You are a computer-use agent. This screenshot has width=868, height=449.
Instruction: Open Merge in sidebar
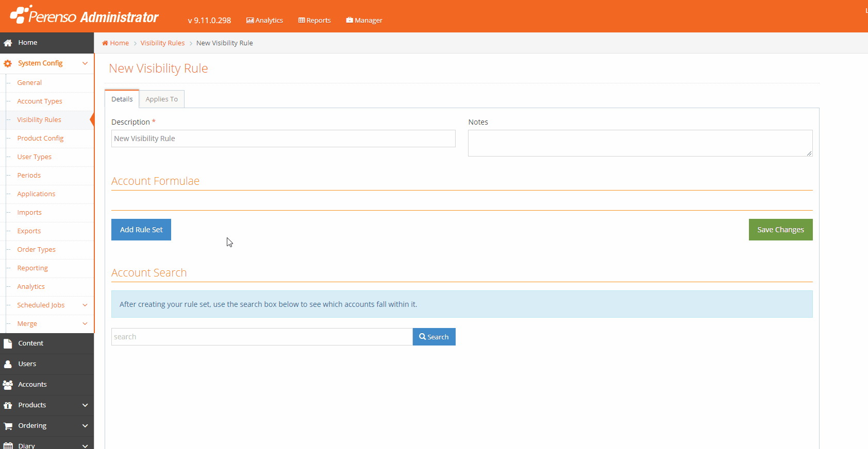[x=27, y=324]
